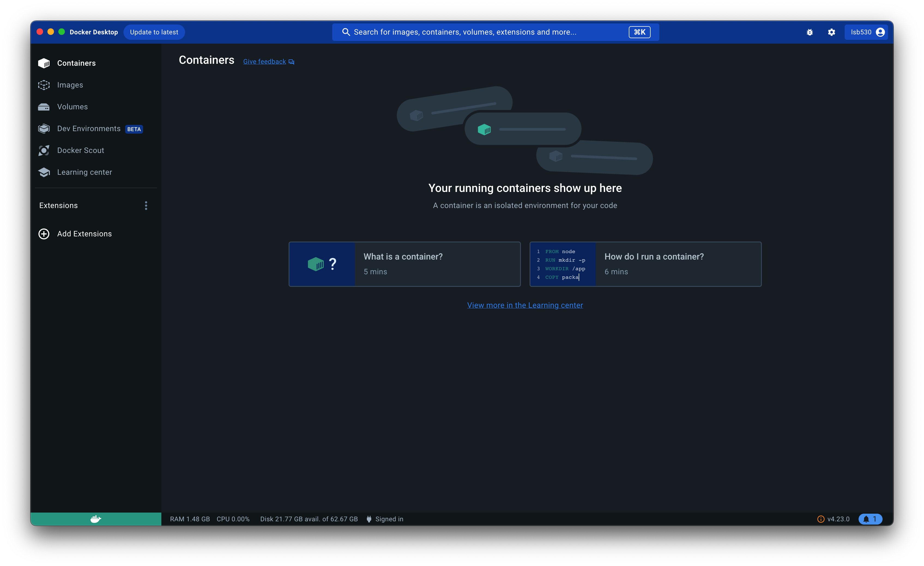The height and width of the screenshot is (566, 924).
Task: Navigate to Learning center
Action: point(84,172)
